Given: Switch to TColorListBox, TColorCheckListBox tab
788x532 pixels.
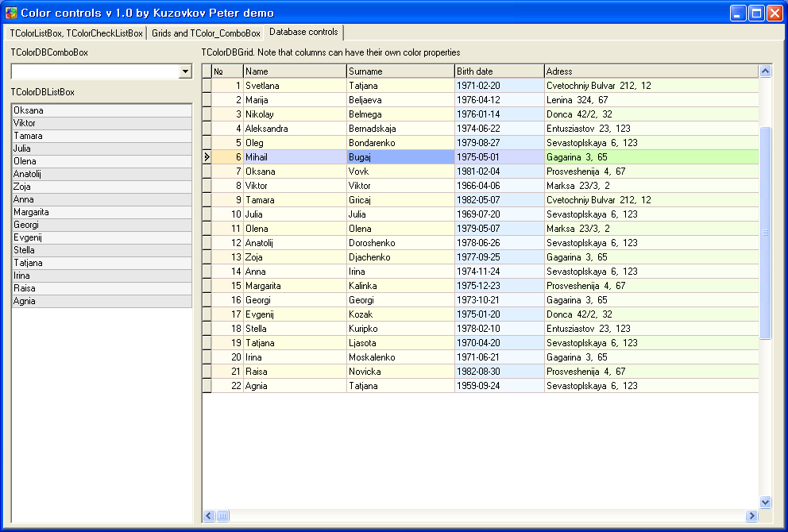Looking at the screenshot, I should pyautogui.click(x=76, y=33).
